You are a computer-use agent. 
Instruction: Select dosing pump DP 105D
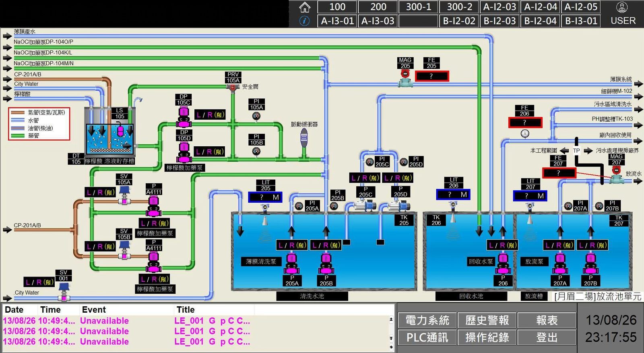tap(184, 152)
